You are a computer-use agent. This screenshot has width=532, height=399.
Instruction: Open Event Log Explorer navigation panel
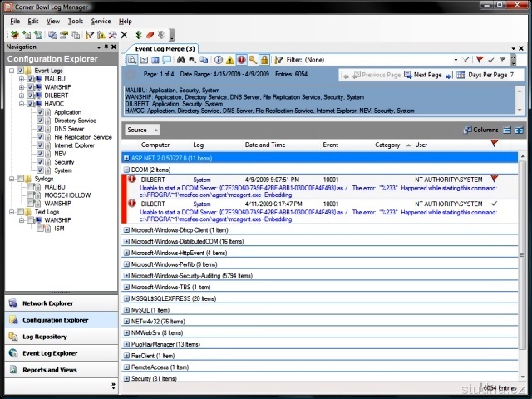point(50,353)
